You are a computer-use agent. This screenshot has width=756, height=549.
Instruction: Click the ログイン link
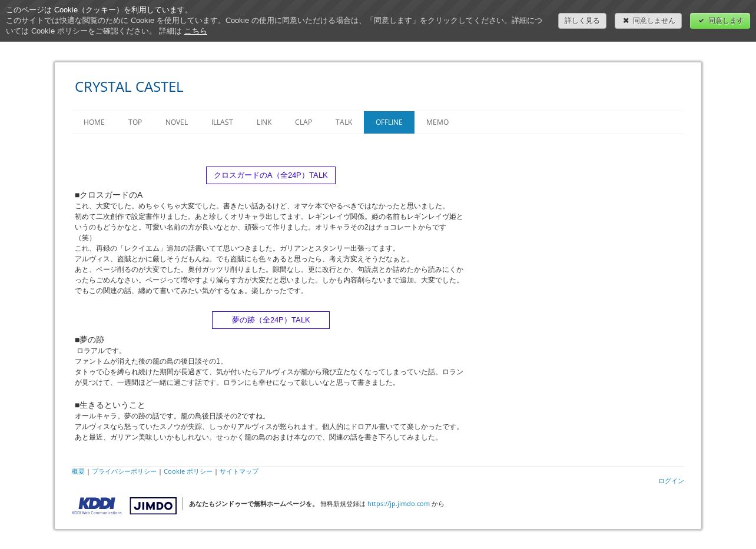(x=671, y=481)
